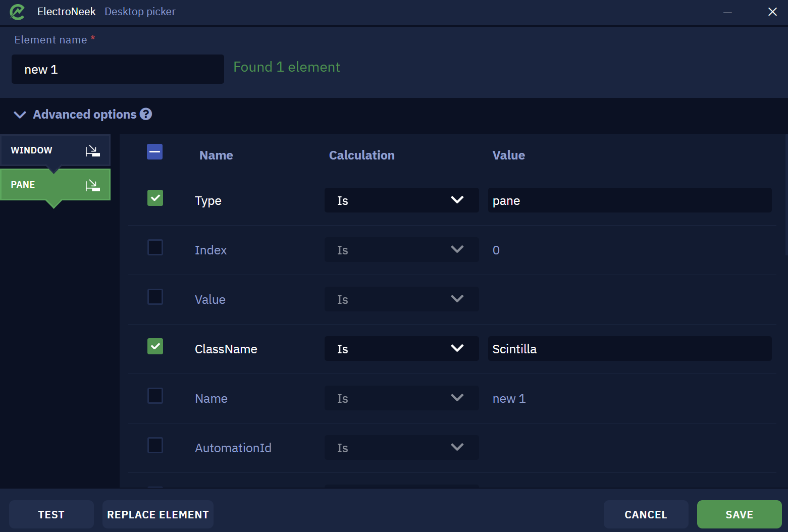Open the Type calculation dropdown
The width and height of the screenshot is (788, 532).
pyautogui.click(x=401, y=200)
